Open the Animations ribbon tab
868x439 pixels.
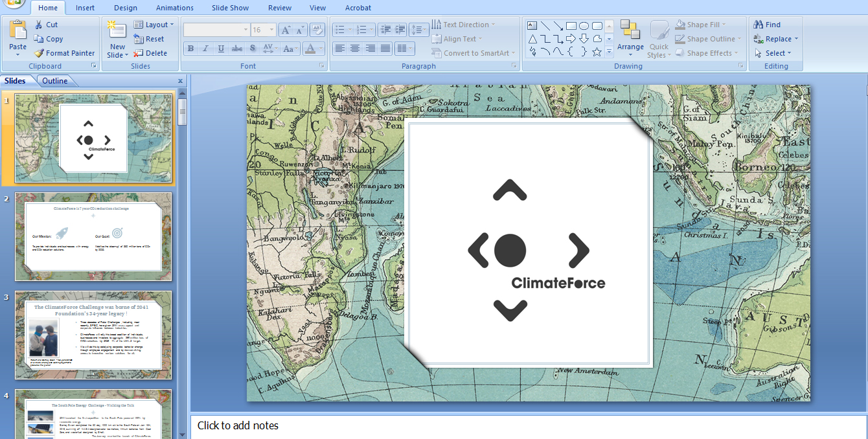tap(175, 8)
